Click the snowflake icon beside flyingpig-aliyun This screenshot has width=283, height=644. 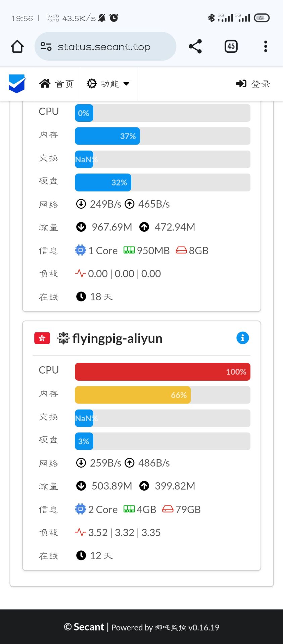click(x=63, y=338)
